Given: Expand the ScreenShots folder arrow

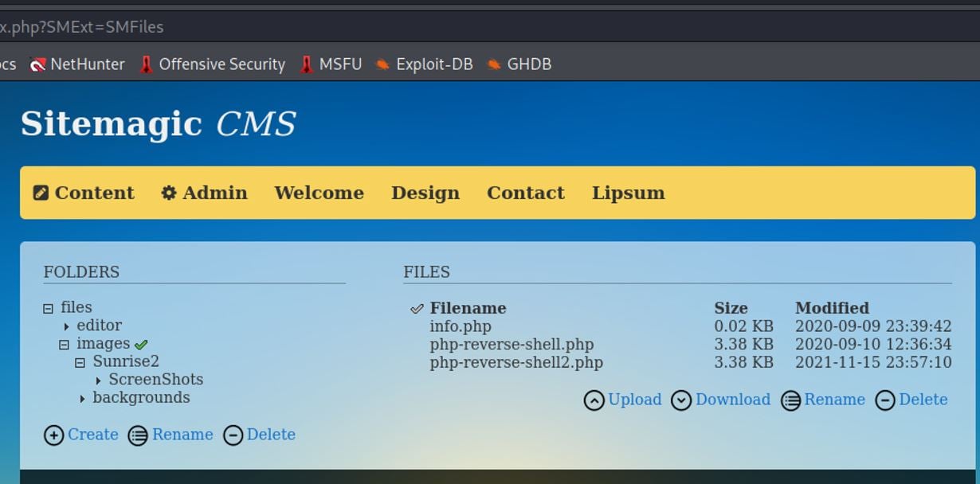Looking at the screenshot, I should tap(99, 381).
